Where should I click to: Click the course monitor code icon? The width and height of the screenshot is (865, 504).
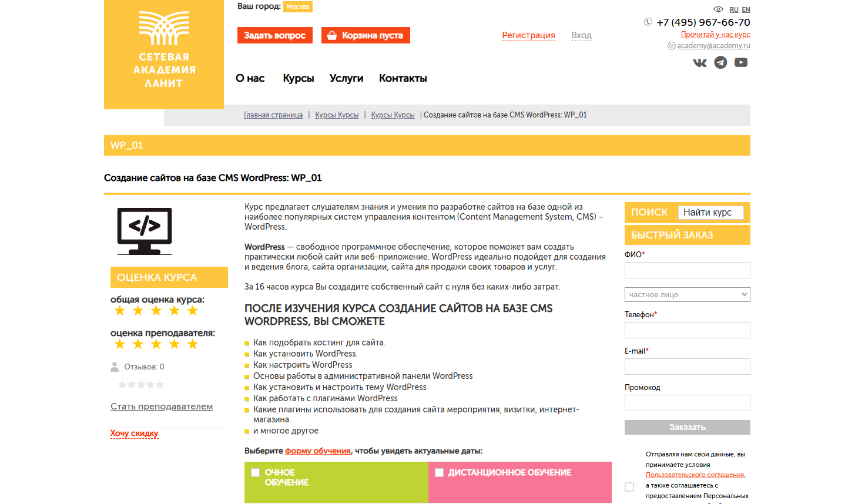point(145,231)
